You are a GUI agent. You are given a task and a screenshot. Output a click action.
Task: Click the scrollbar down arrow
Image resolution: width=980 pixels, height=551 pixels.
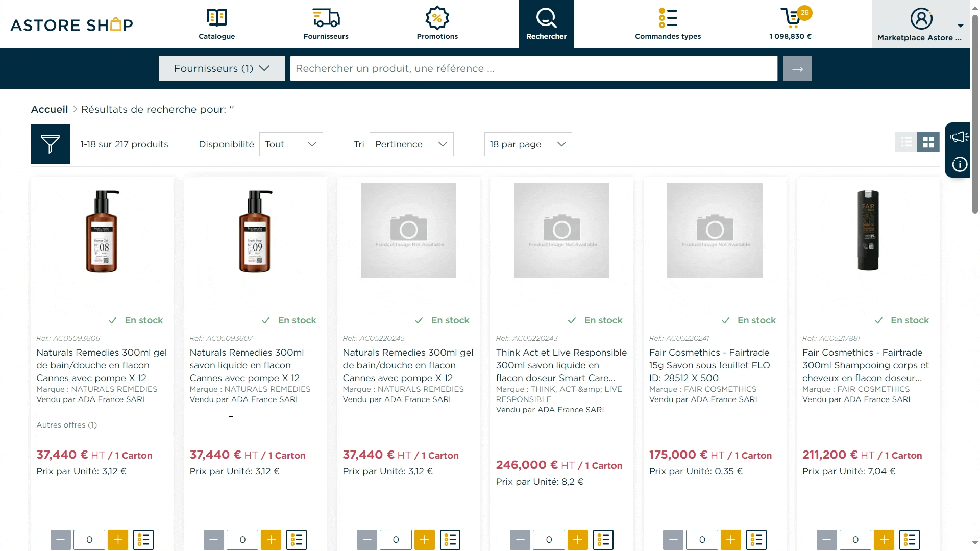tap(975, 543)
